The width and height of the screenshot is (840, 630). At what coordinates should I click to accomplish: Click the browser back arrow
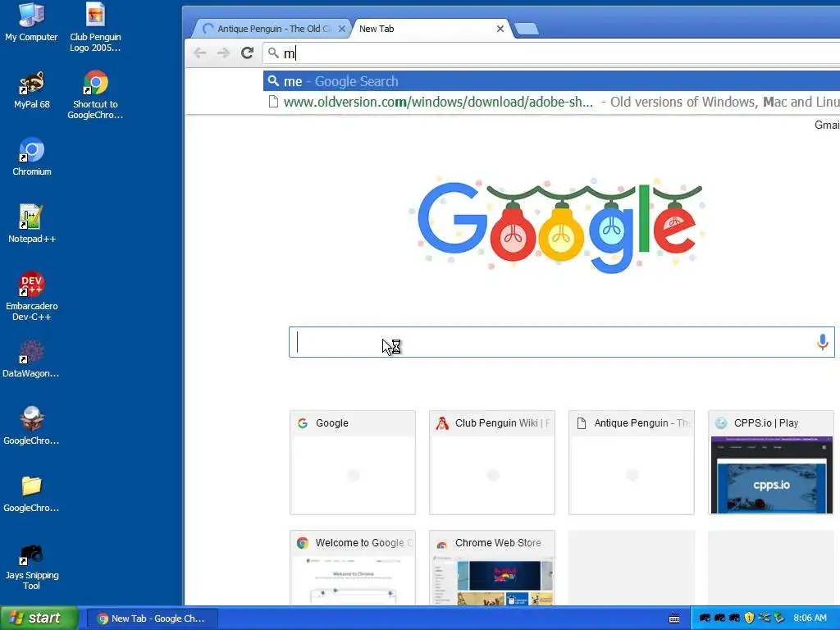tap(200, 53)
